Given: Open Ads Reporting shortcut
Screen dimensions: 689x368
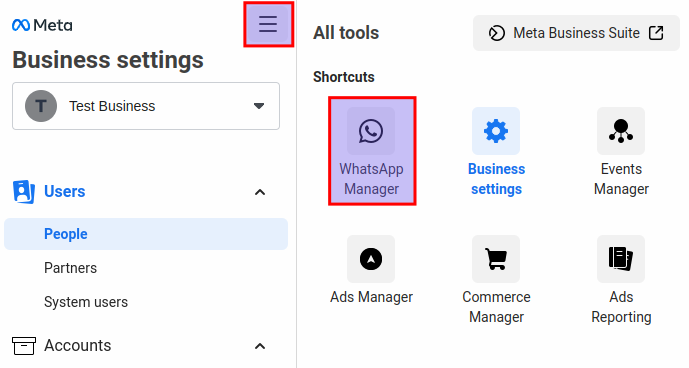Looking at the screenshot, I should (x=621, y=280).
